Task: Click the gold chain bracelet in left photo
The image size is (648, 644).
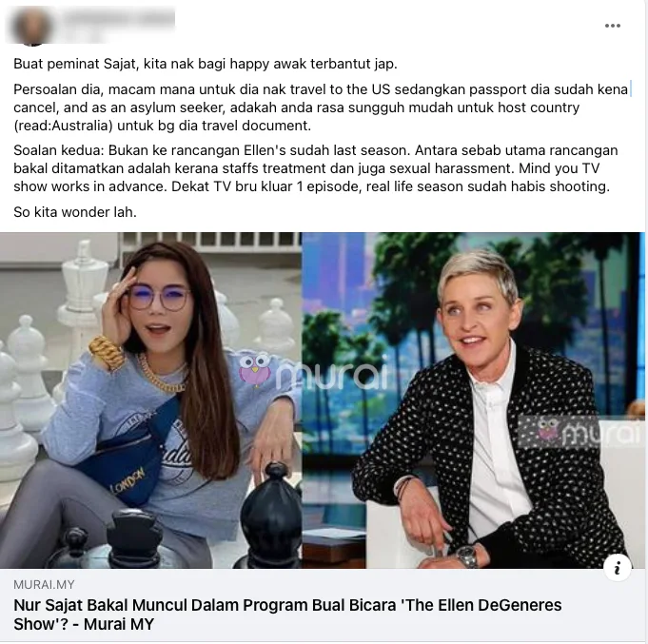Action: click(107, 353)
